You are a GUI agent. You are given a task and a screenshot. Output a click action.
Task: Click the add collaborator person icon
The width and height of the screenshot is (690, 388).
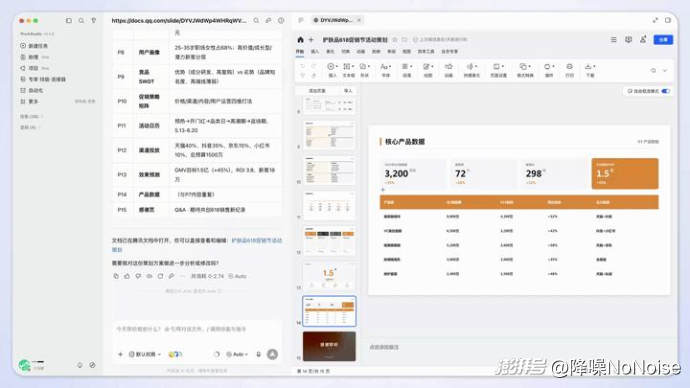[643, 40]
